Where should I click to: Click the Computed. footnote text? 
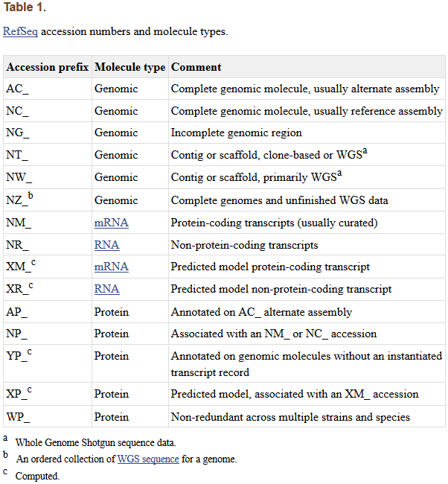click(x=37, y=475)
